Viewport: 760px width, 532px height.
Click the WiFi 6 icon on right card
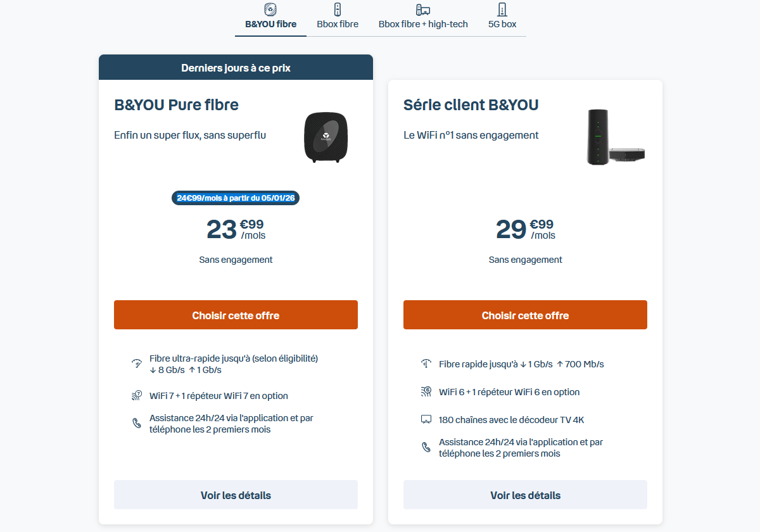[426, 391]
